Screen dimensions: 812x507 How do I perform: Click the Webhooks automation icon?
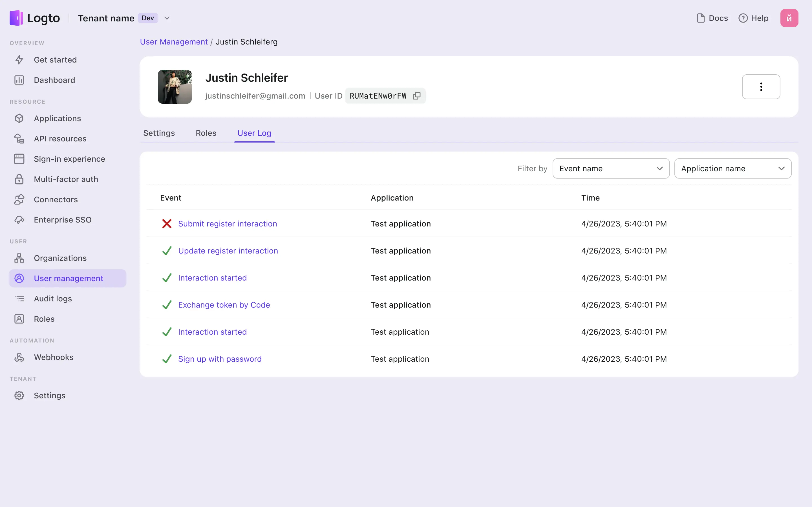pos(19,357)
